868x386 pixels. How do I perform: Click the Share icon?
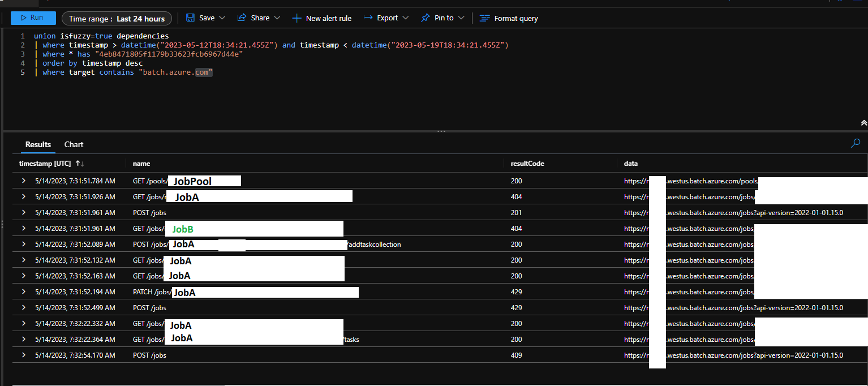242,18
